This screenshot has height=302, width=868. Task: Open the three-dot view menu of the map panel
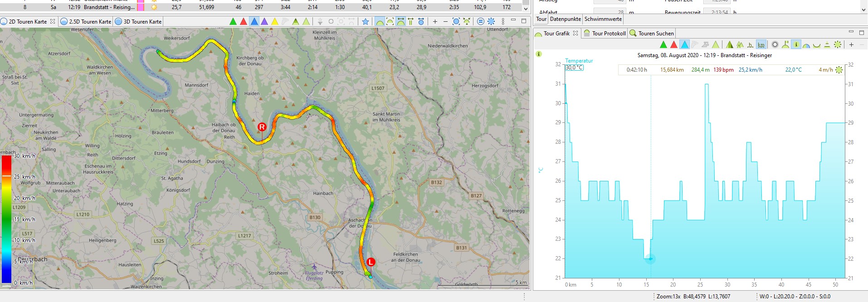503,21
